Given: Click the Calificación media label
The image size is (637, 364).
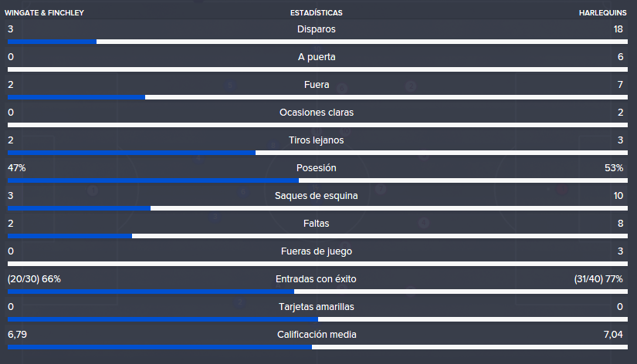Looking at the screenshot, I should [317, 335].
